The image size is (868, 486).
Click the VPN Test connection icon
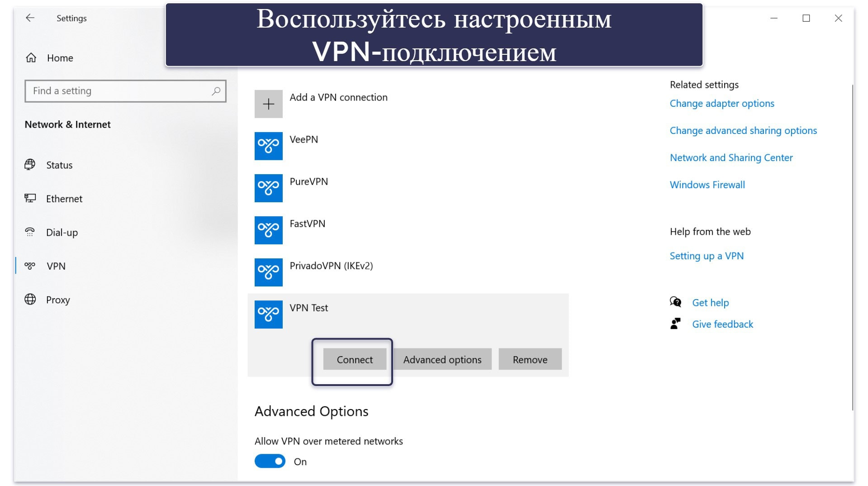pos(268,314)
